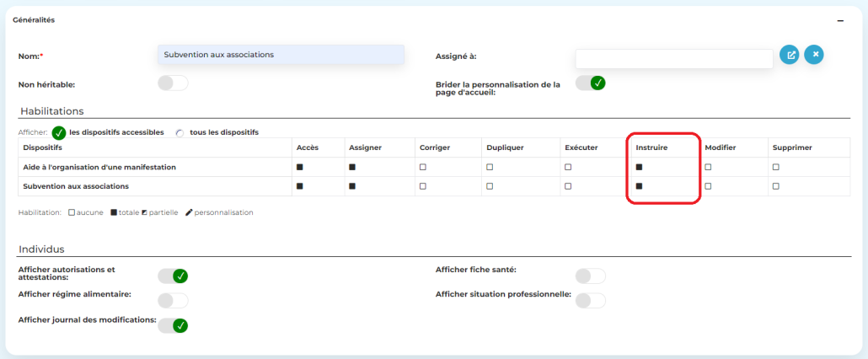Click the Corriger column header
The width and height of the screenshot is (868, 359).
pyautogui.click(x=435, y=147)
